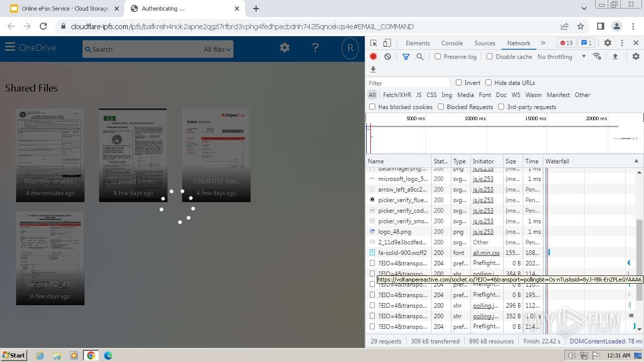Click the overview timeline at 10000 ms
This screenshot has width=644, height=362.
(x=475, y=119)
